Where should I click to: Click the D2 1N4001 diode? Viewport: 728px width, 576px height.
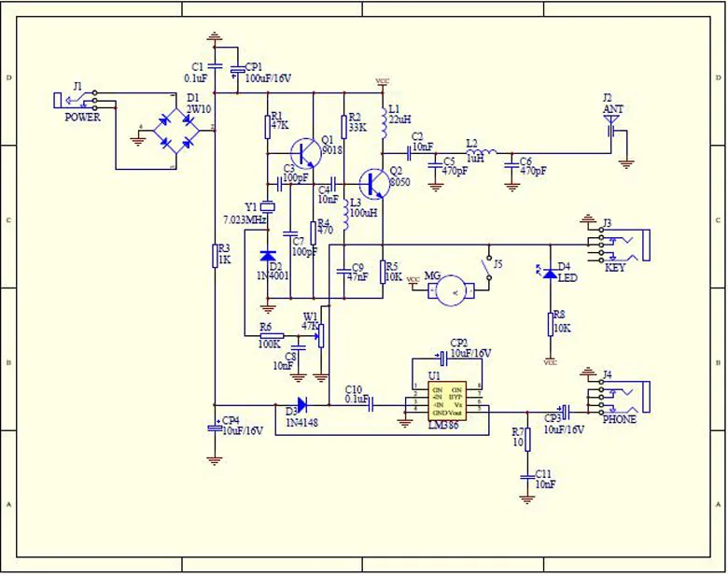pos(268,255)
